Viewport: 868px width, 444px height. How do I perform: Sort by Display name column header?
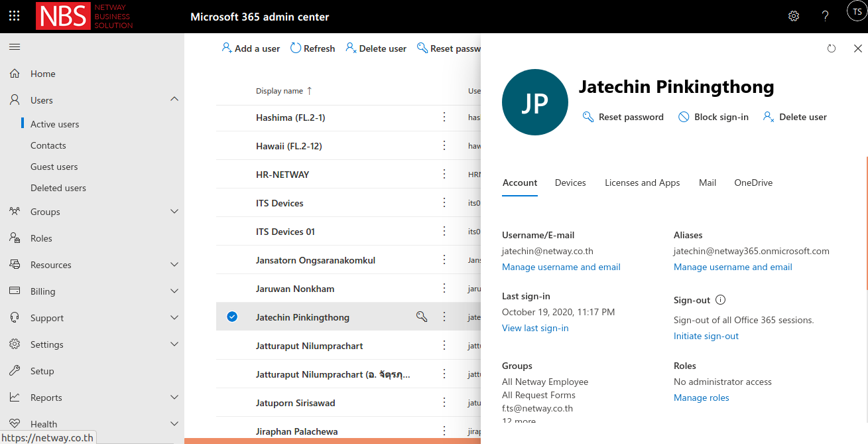(279, 91)
